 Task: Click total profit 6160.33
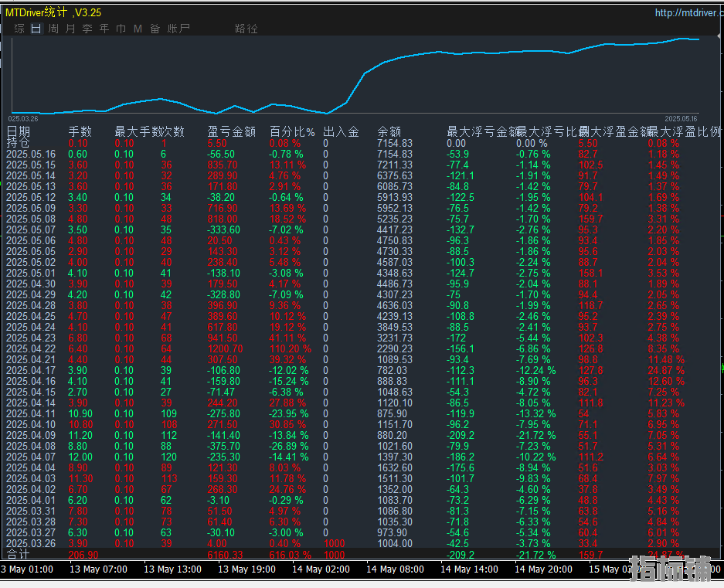(226, 555)
